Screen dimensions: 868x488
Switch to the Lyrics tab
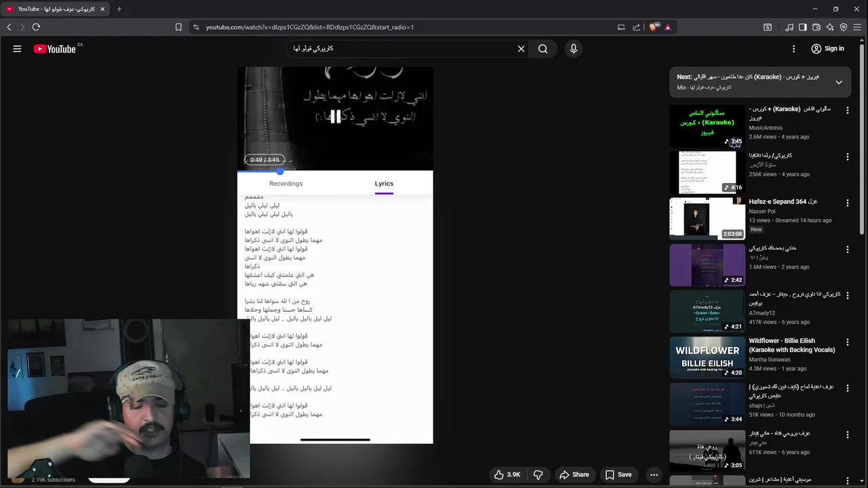pyautogui.click(x=384, y=184)
